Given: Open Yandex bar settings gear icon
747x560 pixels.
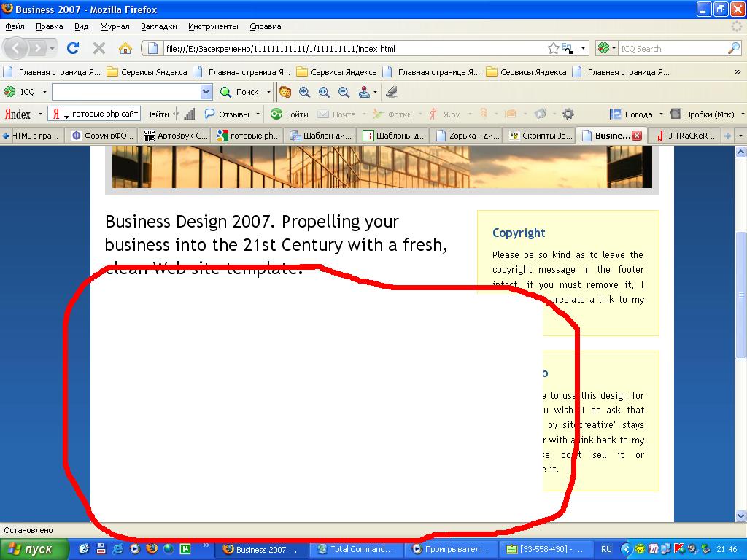Looking at the screenshot, I should (568, 114).
